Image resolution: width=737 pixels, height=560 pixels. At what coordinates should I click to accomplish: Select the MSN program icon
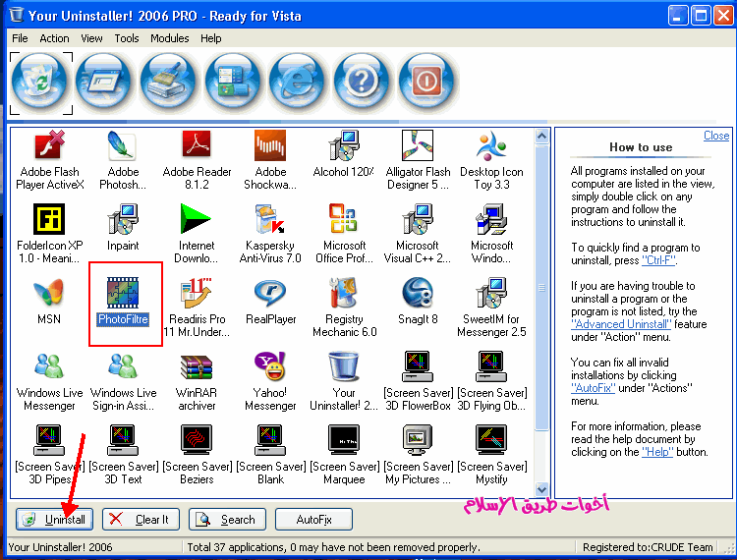click(x=49, y=302)
